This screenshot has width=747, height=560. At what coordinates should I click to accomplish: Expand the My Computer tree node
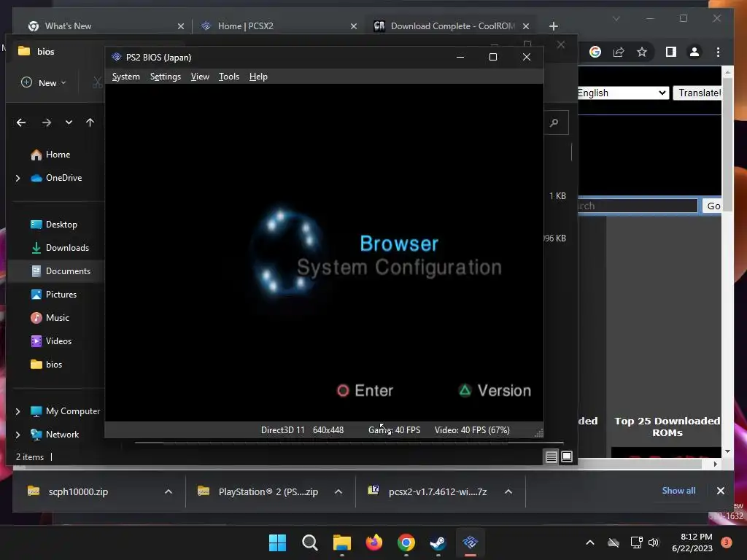click(18, 411)
